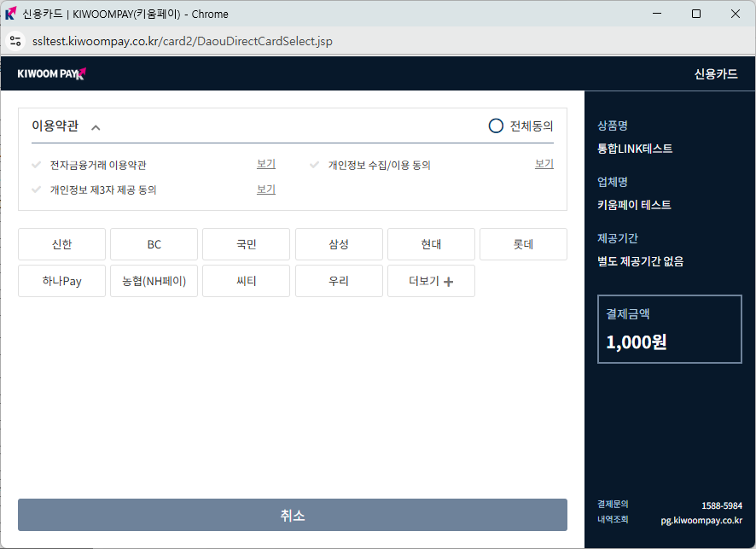View 전자금융거래 이용약관 via 보기 link
This screenshot has width=756, height=549.
pos(266,164)
